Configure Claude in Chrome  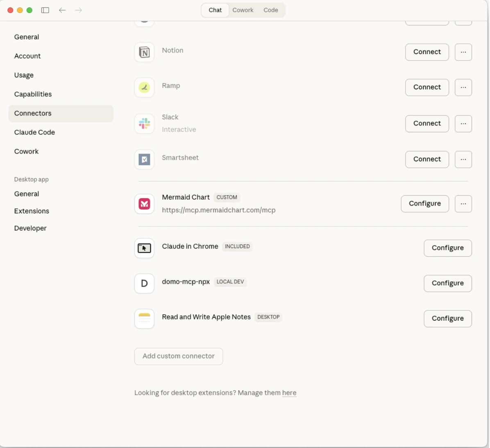click(447, 249)
